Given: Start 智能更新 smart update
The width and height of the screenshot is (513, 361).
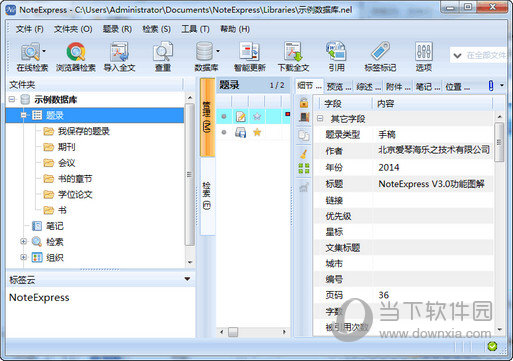Looking at the screenshot, I should 249,57.
